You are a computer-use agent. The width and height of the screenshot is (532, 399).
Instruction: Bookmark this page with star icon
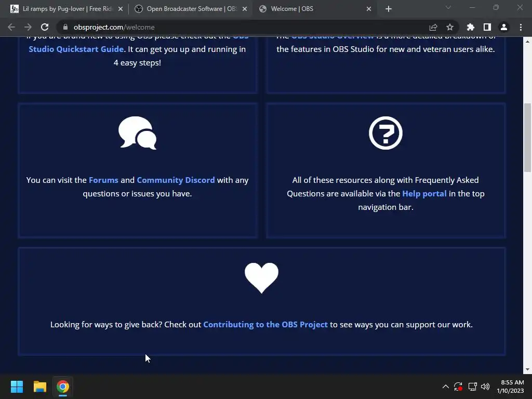[450, 27]
